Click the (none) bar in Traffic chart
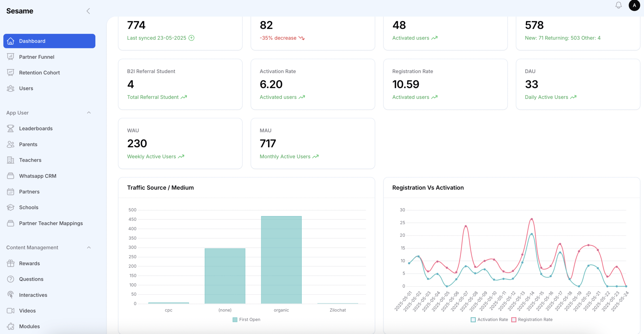Image resolution: width=644 pixels, height=334 pixels. tap(225, 276)
